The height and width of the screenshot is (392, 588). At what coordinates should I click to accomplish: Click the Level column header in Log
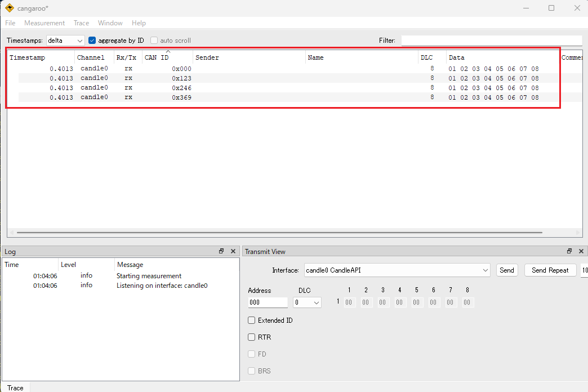pyautogui.click(x=87, y=265)
